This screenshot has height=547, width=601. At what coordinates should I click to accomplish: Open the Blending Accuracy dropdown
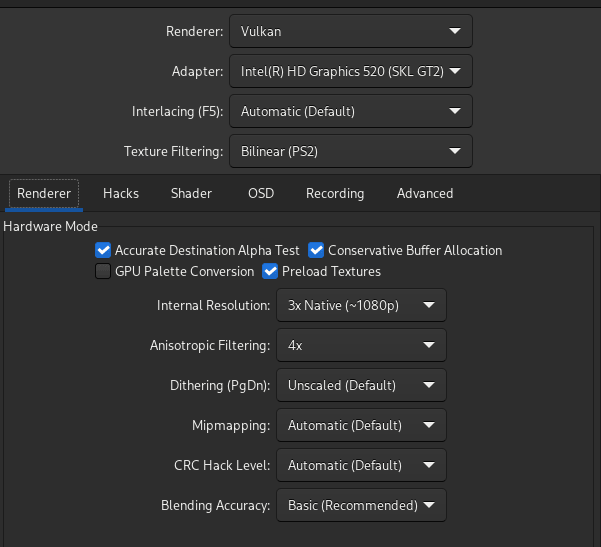coord(361,505)
